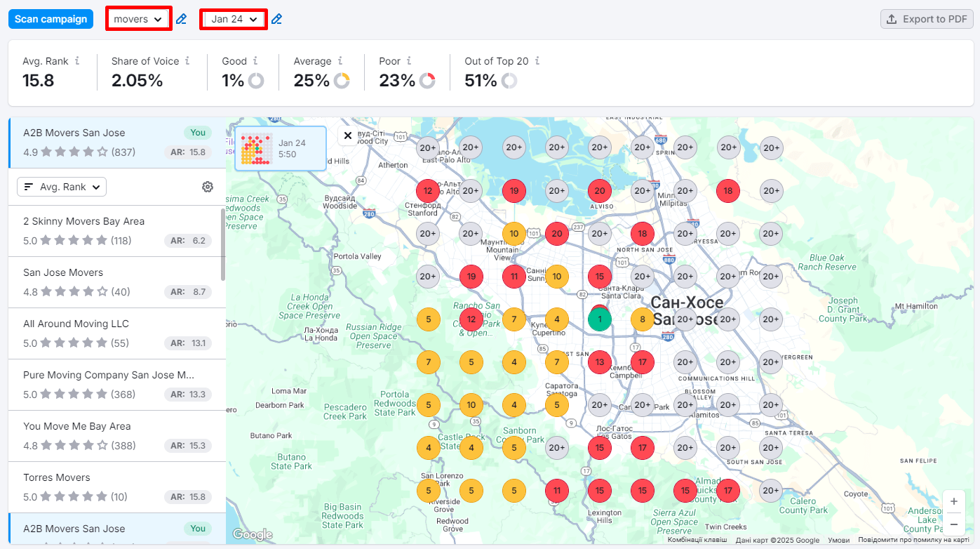Click the (837) reviews count
This screenshot has width=980, height=549.
coord(123,152)
